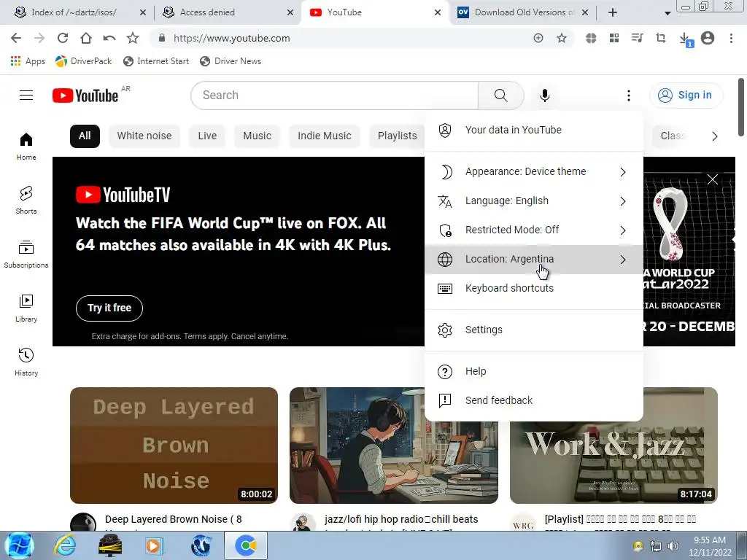Click the taskbar volume speaker icon
This screenshot has height=560, width=747.
(673, 546)
